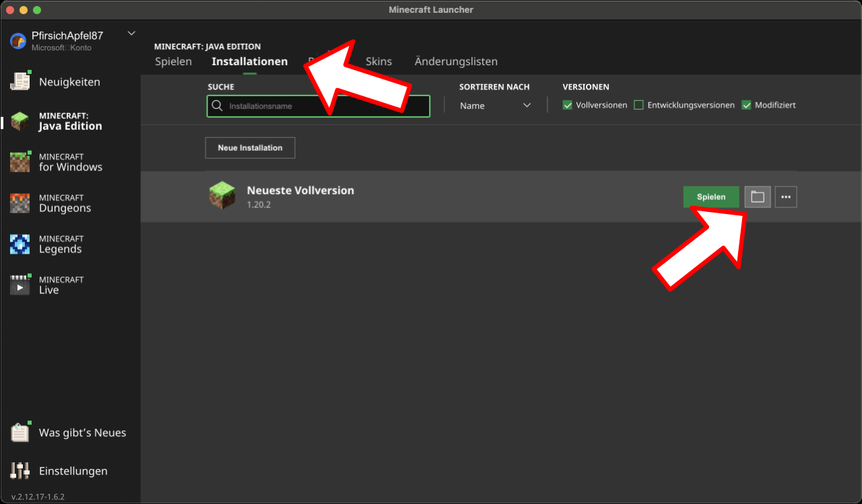The height and width of the screenshot is (504, 862).
Task: Expand the Sortieren nach Name dropdown
Action: point(495,106)
